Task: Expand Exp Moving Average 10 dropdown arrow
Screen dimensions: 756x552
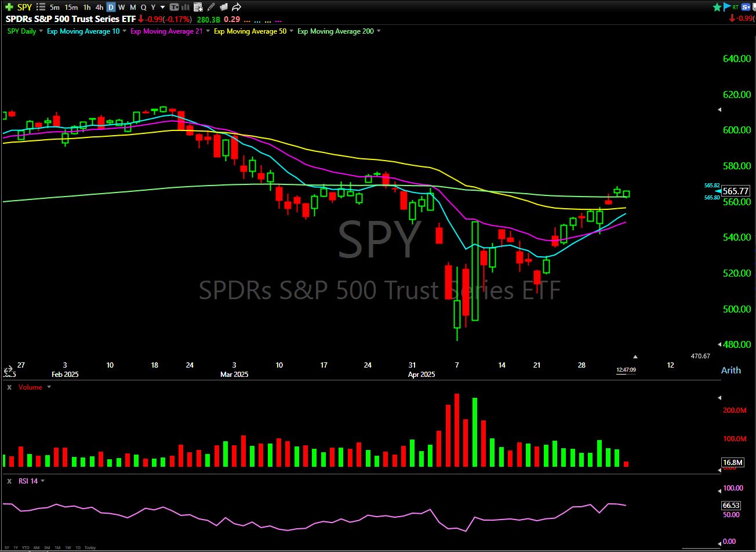Action: [x=125, y=31]
